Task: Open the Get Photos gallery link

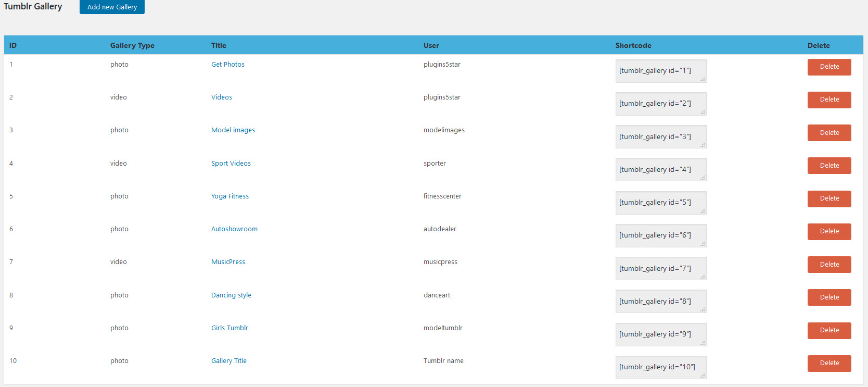Action: click(x=228, y=65)
